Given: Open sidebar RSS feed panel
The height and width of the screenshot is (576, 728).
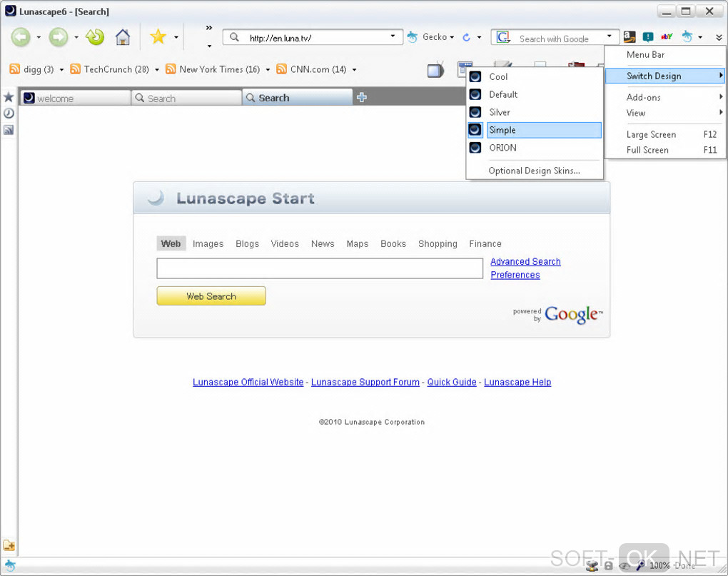Looking at the screenshot, I should [x=9, y=130].
